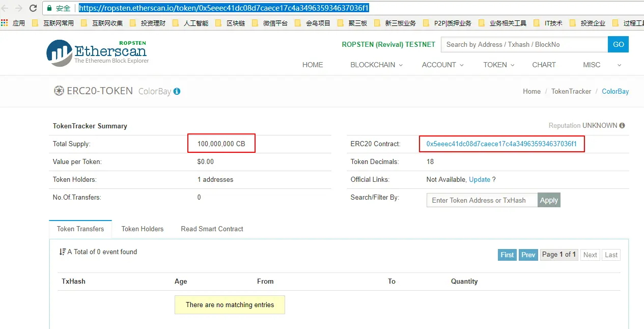This screenshot has width=644, height=329.
Task: Switch to Token Holders tab
Action: point(143,229)
